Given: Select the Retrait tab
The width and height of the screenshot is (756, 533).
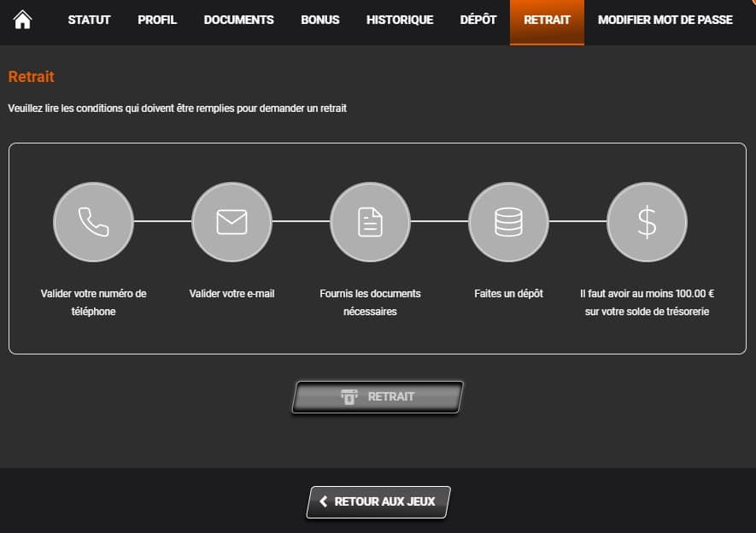Looking at the screenshot, I should click(547, 22).
